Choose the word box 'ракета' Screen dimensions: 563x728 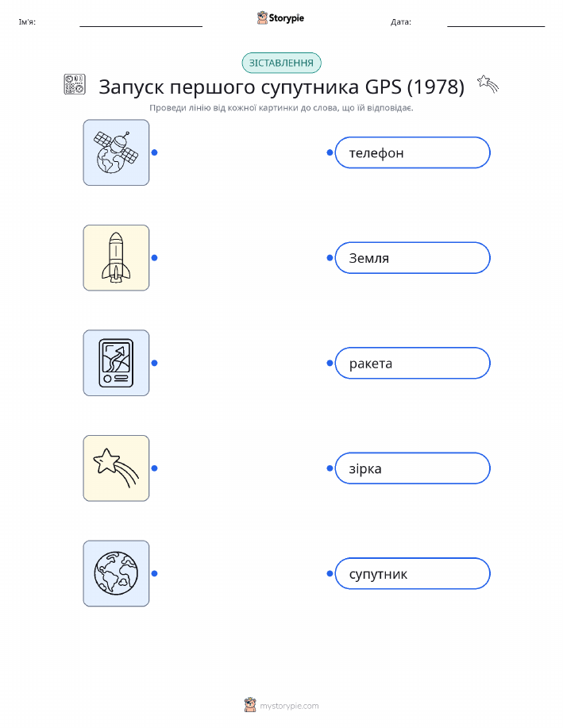point(412,363)
